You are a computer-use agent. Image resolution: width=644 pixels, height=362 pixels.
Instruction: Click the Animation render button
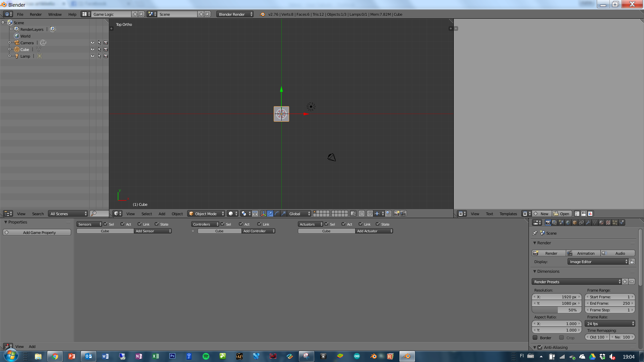[583, 253]
